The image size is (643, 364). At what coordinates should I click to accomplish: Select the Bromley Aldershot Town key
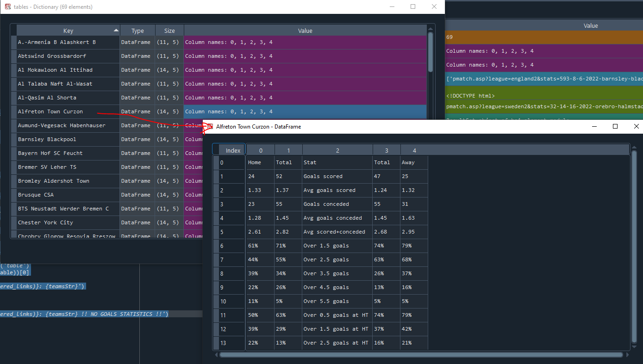tap(68, 181)
